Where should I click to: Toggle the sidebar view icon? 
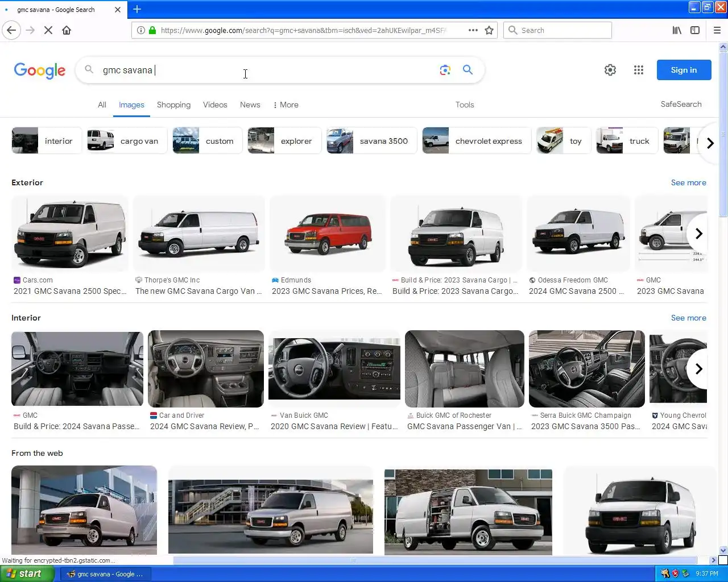point(695,30)
